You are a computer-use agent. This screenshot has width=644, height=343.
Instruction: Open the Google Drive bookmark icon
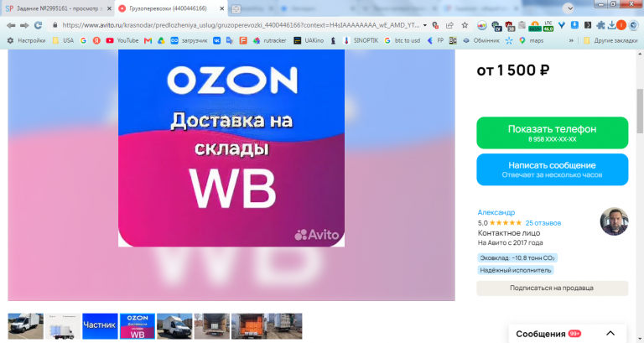click(161, 40)
